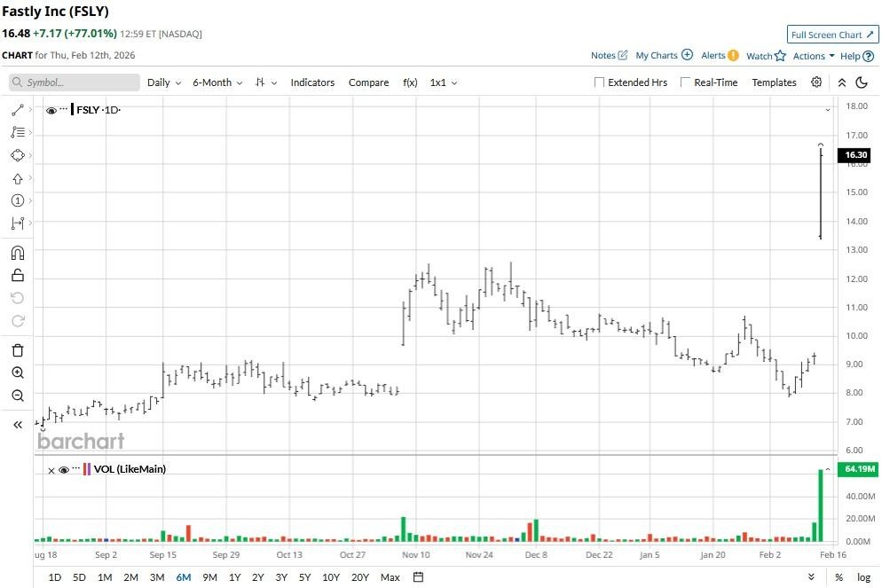Click the Alerts exclamation icon
This screenshot has height=588, width=882.
click(733, 55)
